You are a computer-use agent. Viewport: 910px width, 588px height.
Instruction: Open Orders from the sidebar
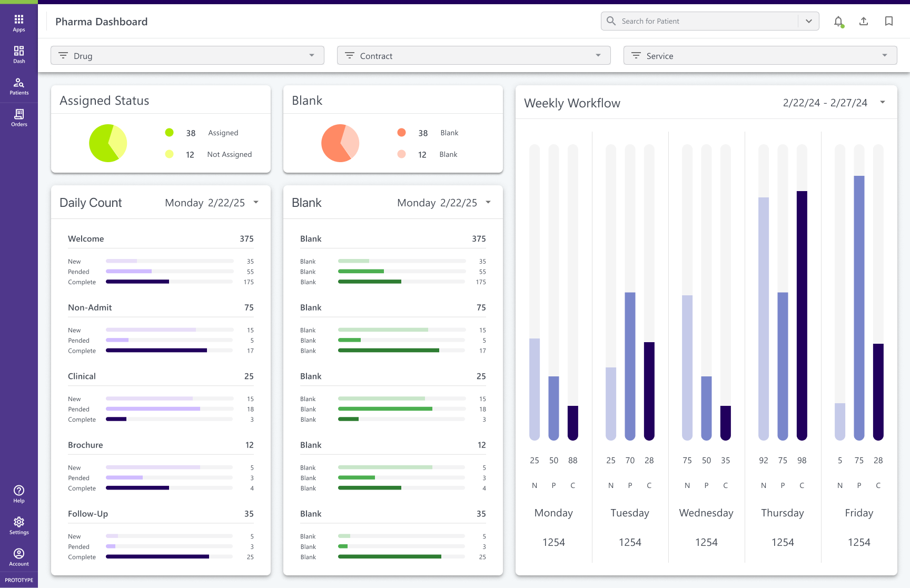[x=19, y=117]
